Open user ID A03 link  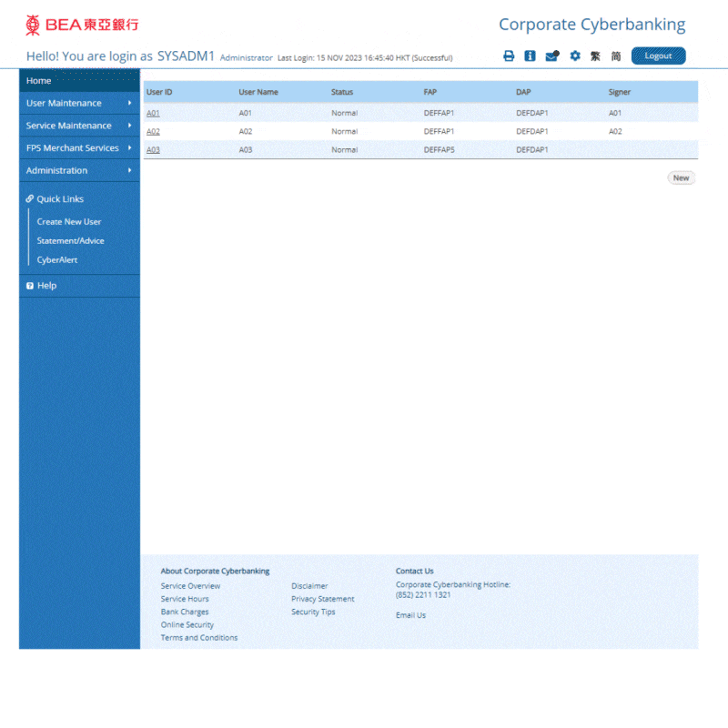(x=153, y=149)
